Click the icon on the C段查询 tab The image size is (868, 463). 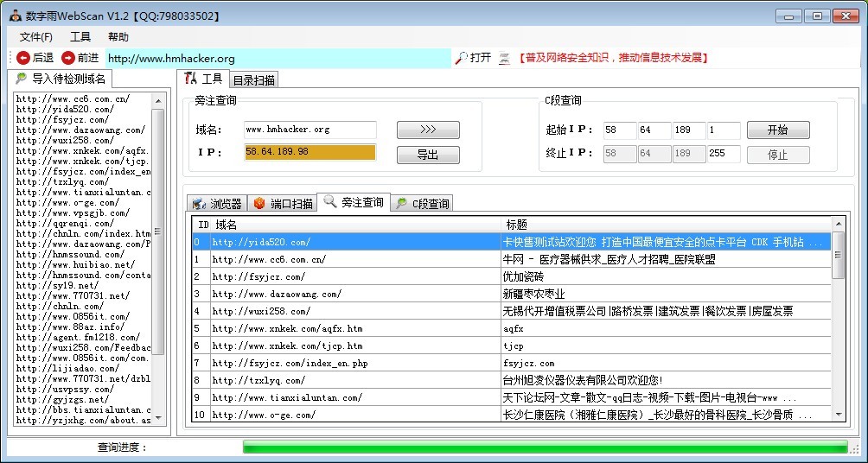(401, 204)
